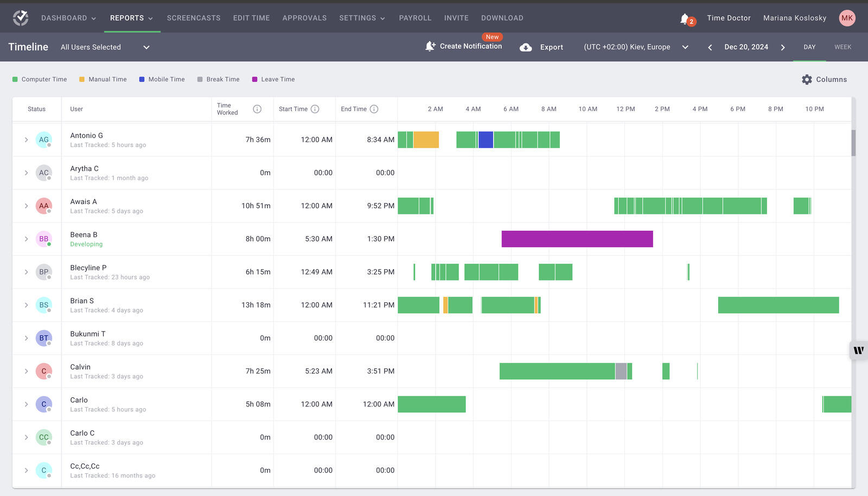Click the Time Worked info icon
868x496 pixels.
click(257, 109)
